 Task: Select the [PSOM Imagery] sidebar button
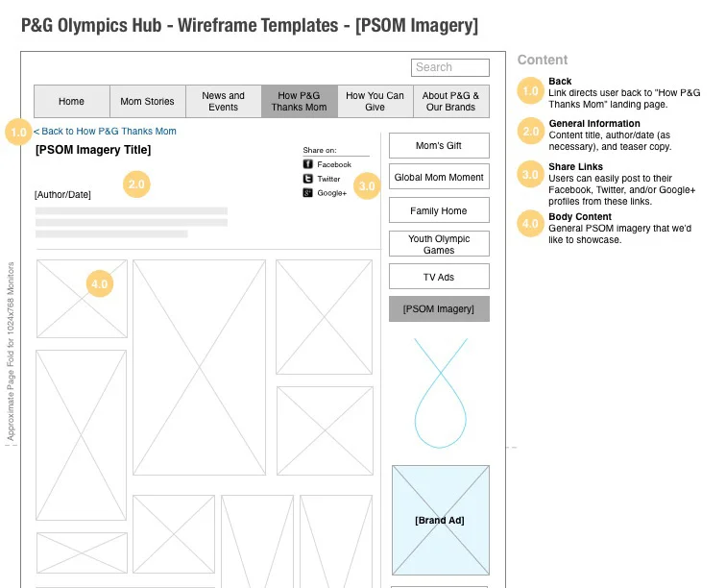pyautogui.click(x=439, y=308)
